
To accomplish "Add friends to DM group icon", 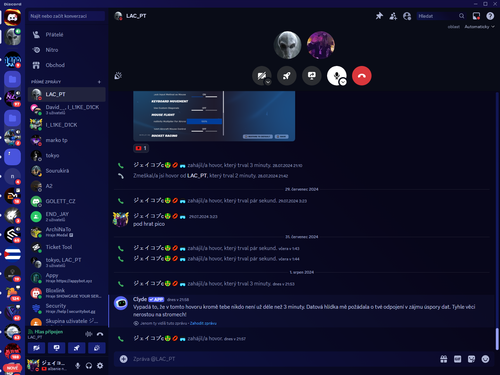I will pos(393,16).
